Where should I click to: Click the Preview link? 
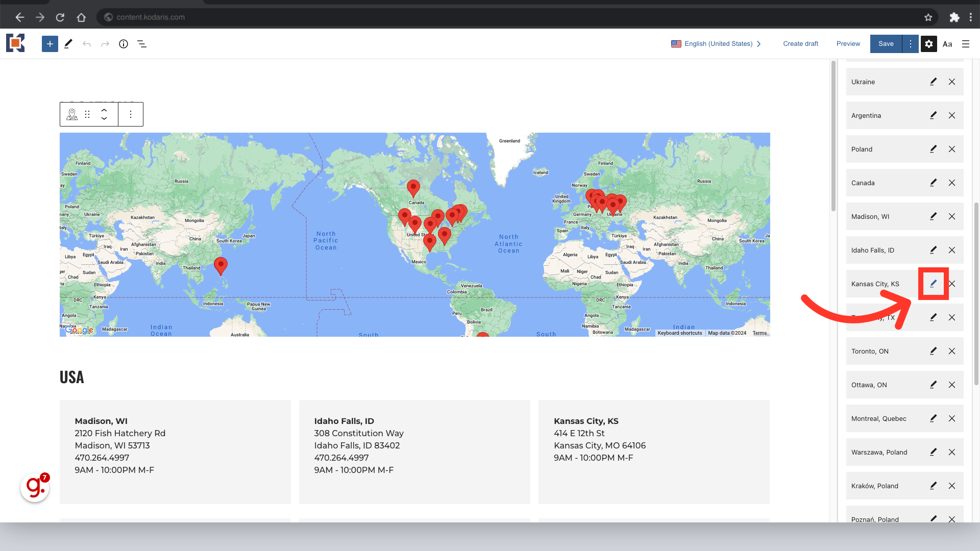(848, 44)
